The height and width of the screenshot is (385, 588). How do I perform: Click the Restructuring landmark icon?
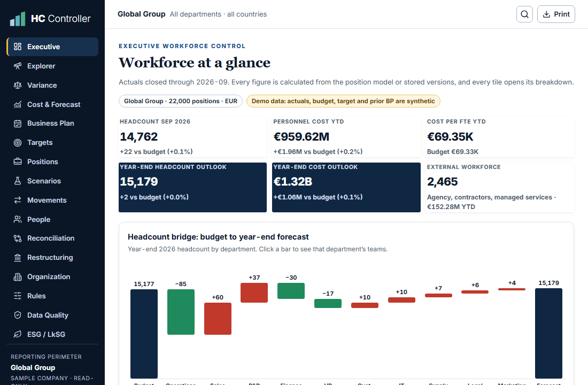point(18,257)
